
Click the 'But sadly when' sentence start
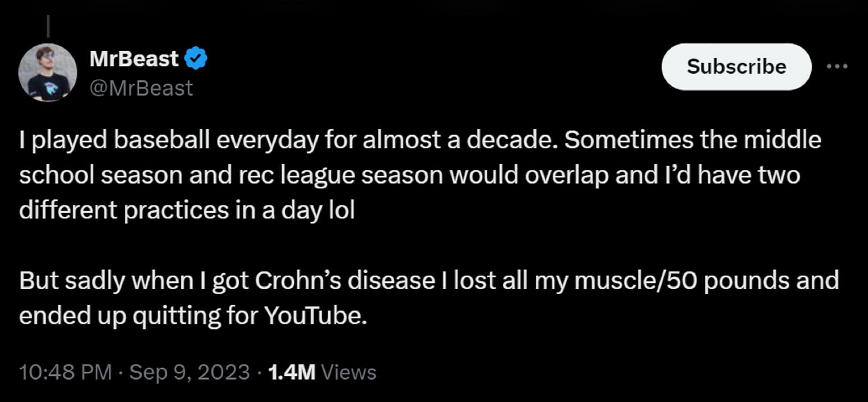pyautogui.click(x=106, y=280)
